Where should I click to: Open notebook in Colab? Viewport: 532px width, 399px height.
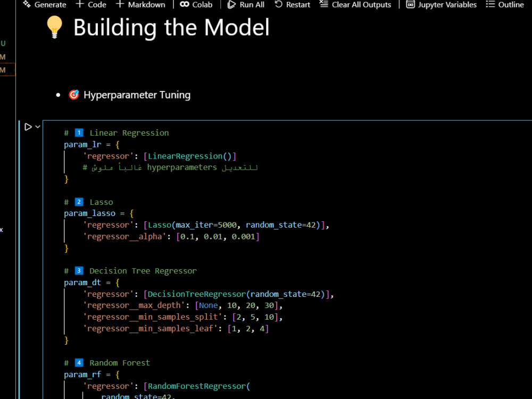coord(196,4)
